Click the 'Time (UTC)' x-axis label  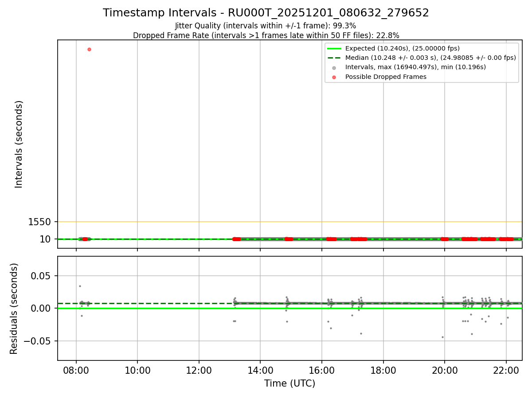[x=289, y=383]
